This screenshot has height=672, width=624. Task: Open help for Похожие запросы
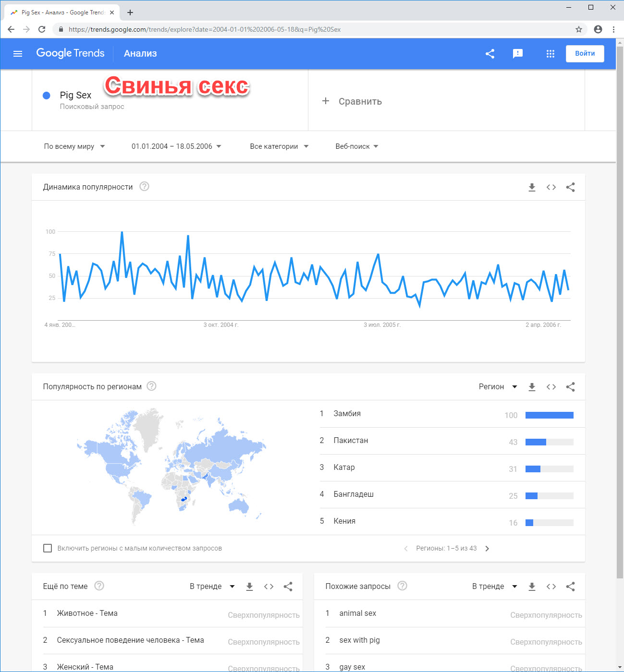click(403, 586)
